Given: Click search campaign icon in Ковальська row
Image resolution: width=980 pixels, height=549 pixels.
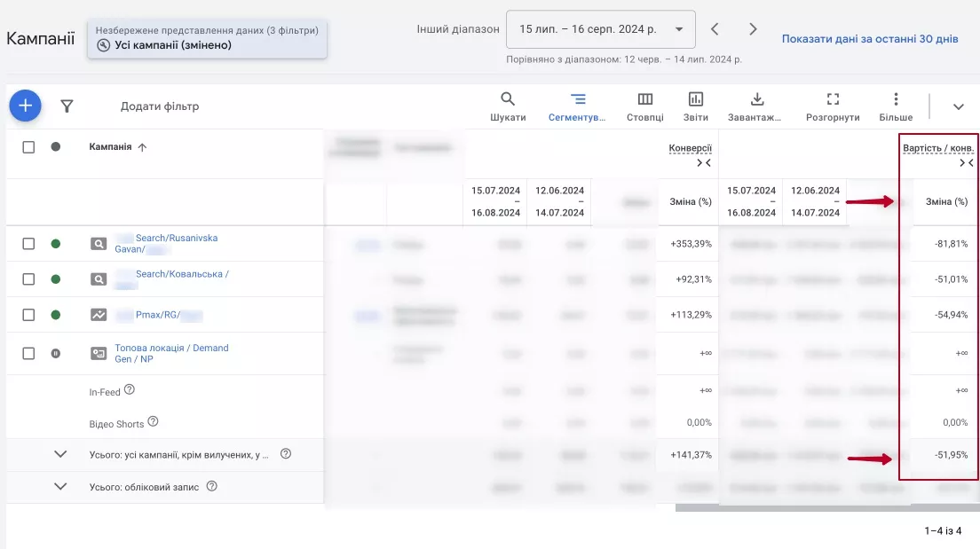Looking at the screenshot, I should (99, 279).
